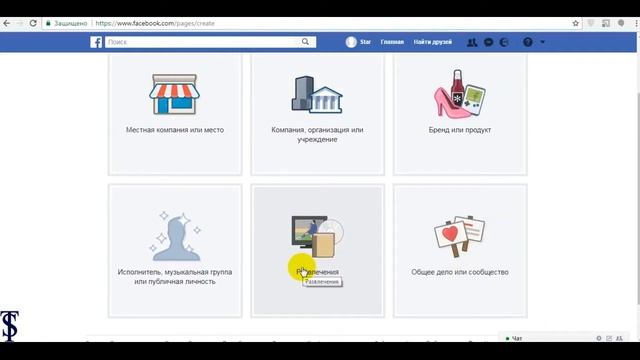Click 'Компания, организация или учреждение' label

pos(317,134)
